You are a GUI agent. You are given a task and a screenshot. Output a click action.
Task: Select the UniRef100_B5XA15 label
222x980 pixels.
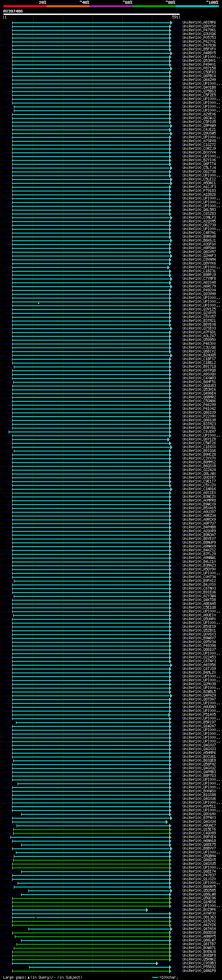point(199,508)
